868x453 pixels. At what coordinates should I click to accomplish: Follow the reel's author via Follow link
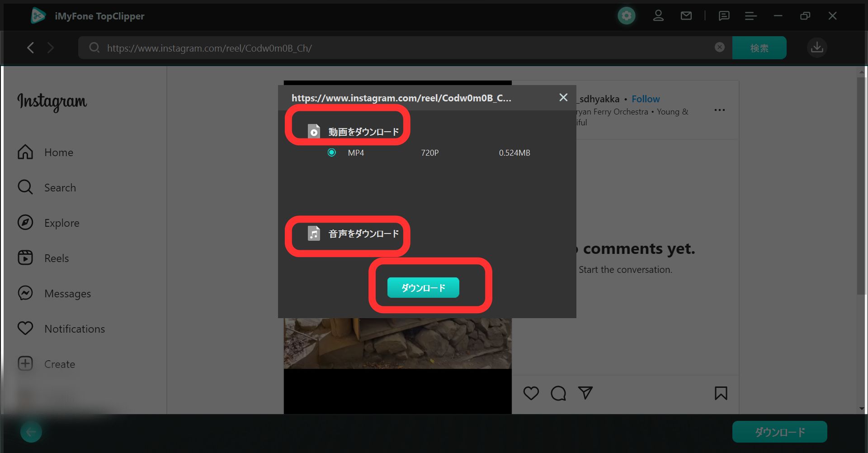645,99
